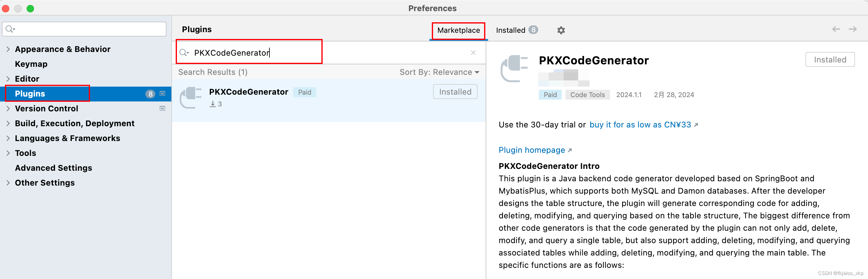Click the Installed tab count badge
868x279 pixels.
click(533, 30)
